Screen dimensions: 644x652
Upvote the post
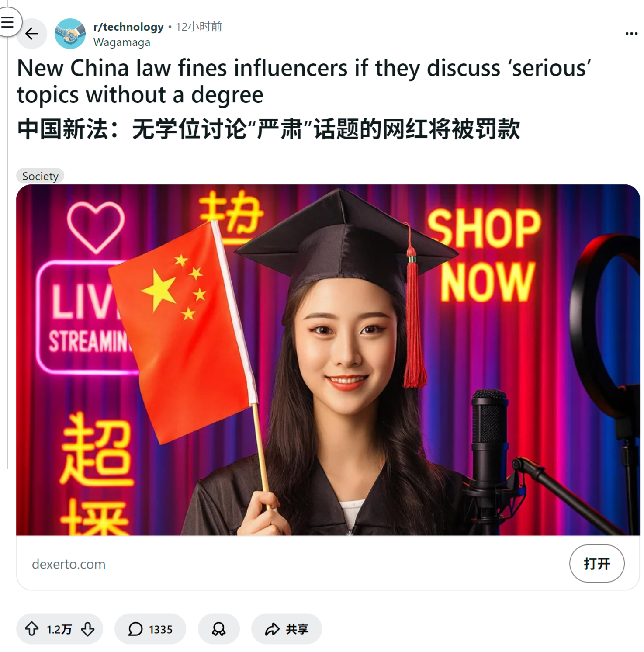(31, 629)
